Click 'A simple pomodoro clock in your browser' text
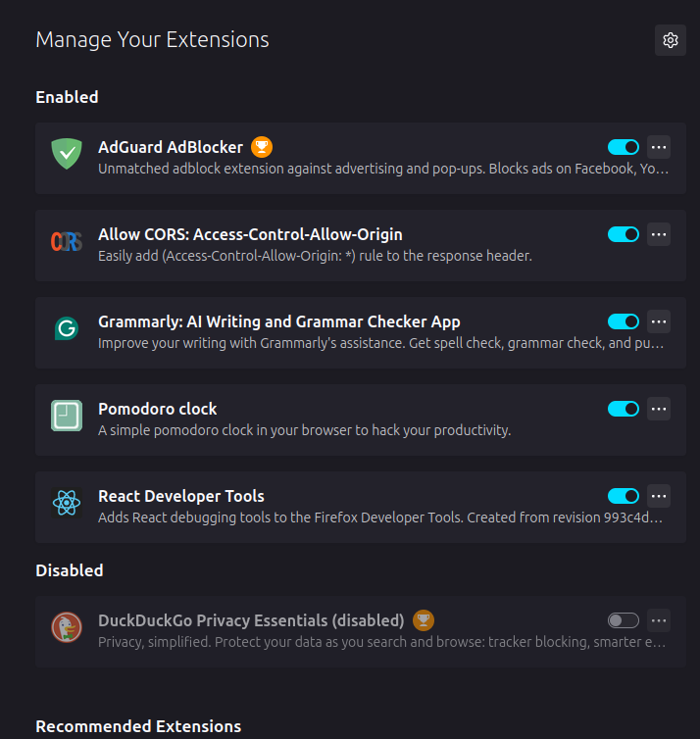 click(305, 430)
